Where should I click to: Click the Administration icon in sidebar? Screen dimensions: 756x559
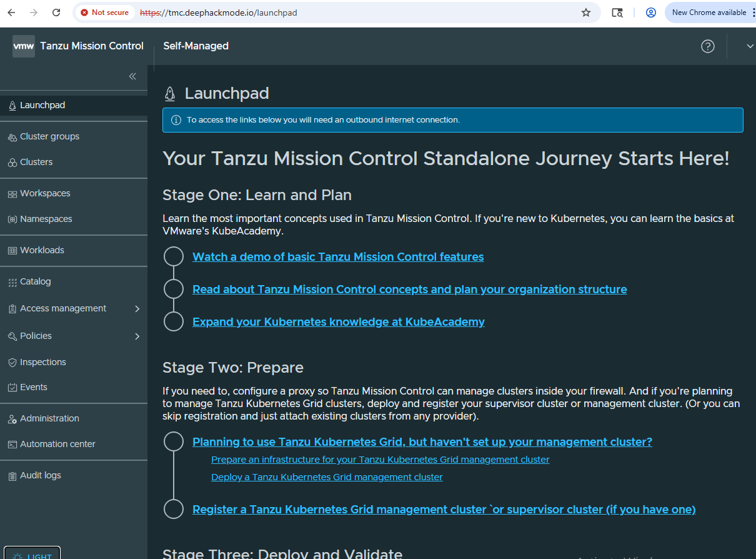click(x=12, y=419)
